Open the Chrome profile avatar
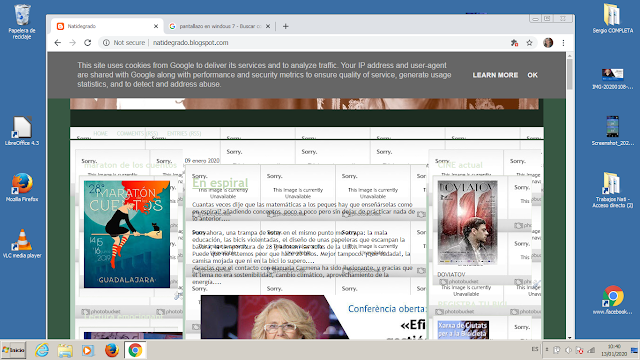 (548, 42)
